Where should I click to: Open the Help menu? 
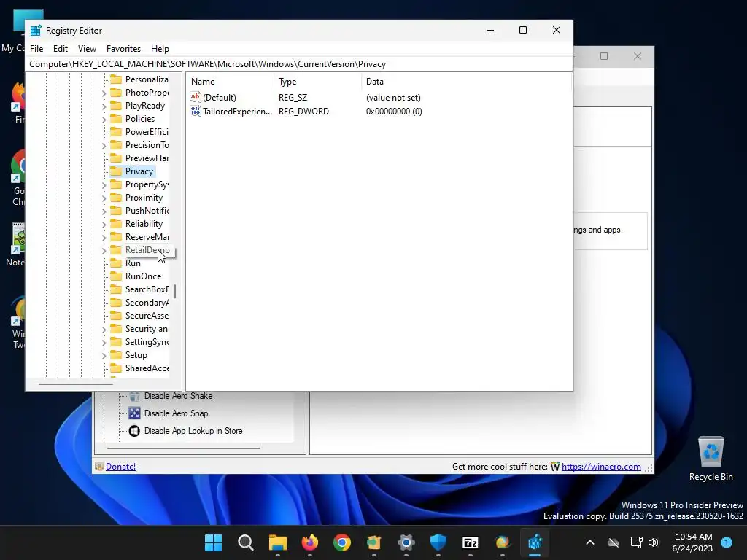pyautogui.click(x=160, y=49)
